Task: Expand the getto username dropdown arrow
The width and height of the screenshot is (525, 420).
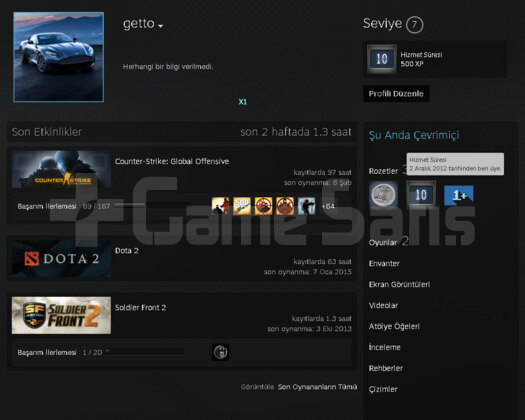Action: coord(160,26)
